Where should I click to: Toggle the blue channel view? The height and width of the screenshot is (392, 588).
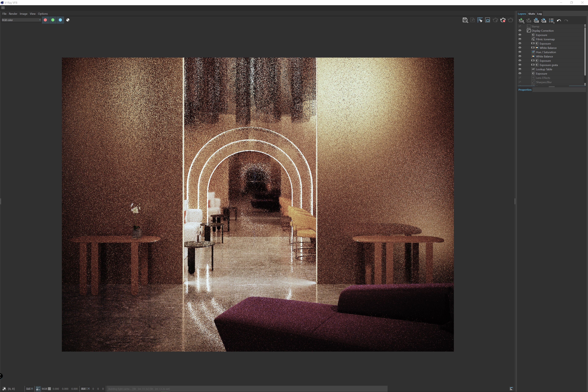[x=60, y=20]
